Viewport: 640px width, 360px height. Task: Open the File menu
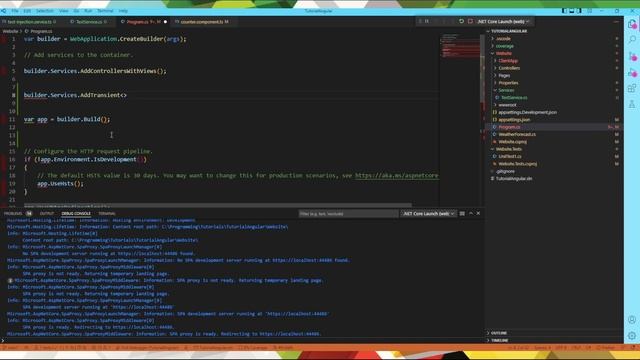point(15,11)
